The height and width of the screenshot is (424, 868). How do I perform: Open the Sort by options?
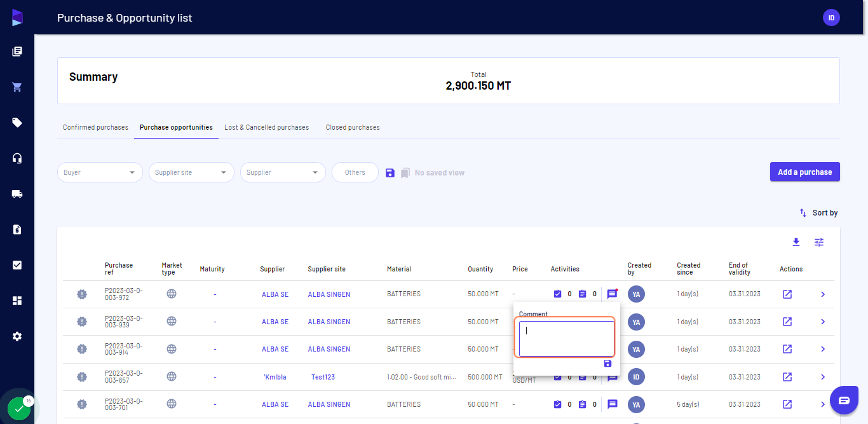point(818,213)
